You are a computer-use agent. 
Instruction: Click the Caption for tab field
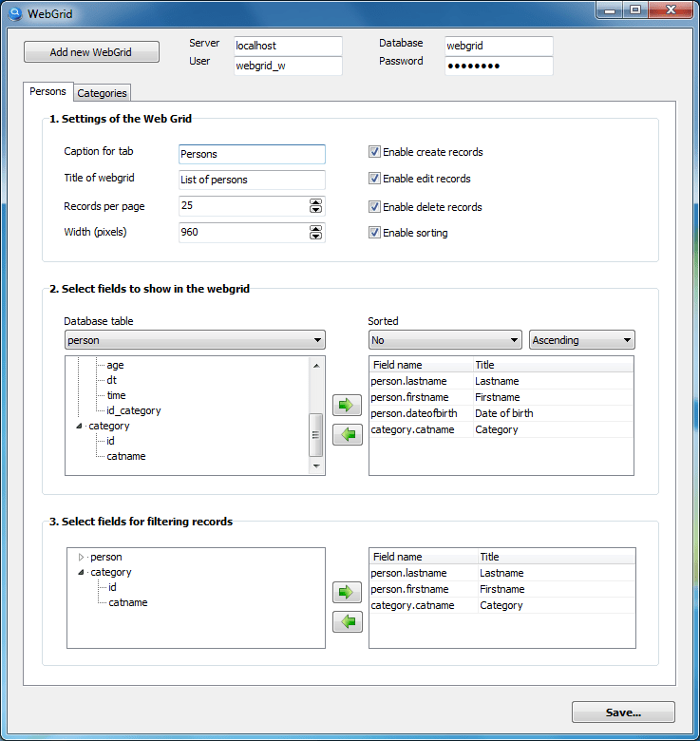pyautogui.click(x=252, y=154)
